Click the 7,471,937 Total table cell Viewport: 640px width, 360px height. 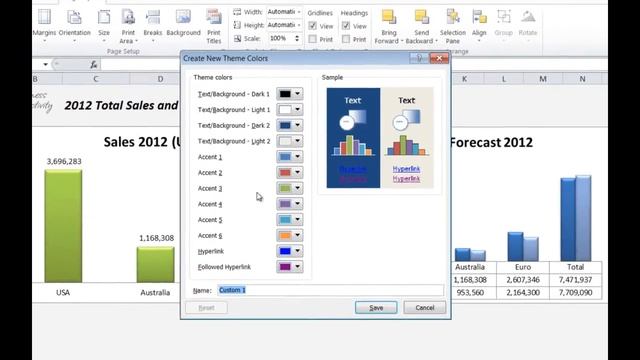[576, 280]
